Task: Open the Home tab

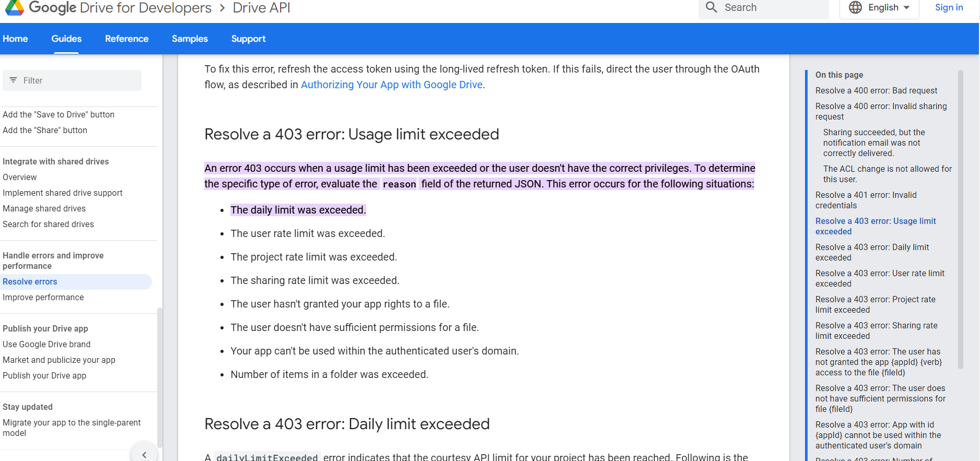Action: pos(15,39)
